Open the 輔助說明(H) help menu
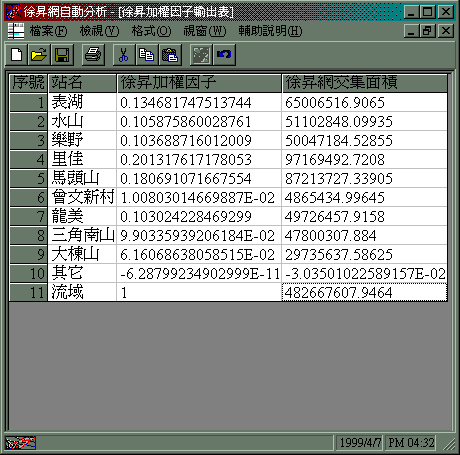This screenshot has width=460, height=455. 270,31
